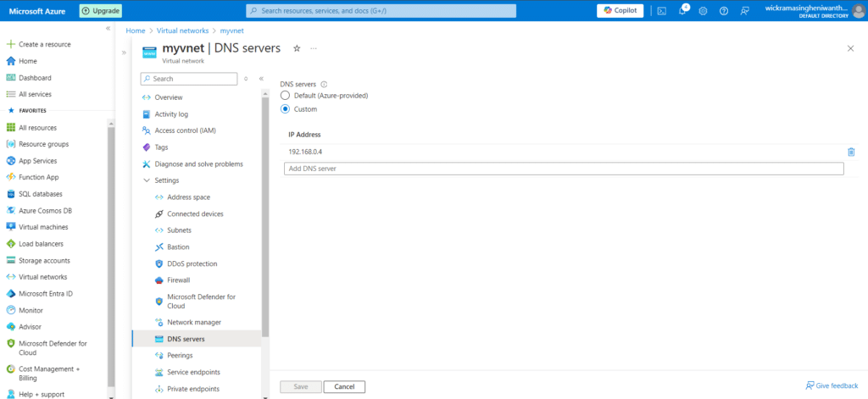Collapse the resource menu with double chevron

coord(261,79)
